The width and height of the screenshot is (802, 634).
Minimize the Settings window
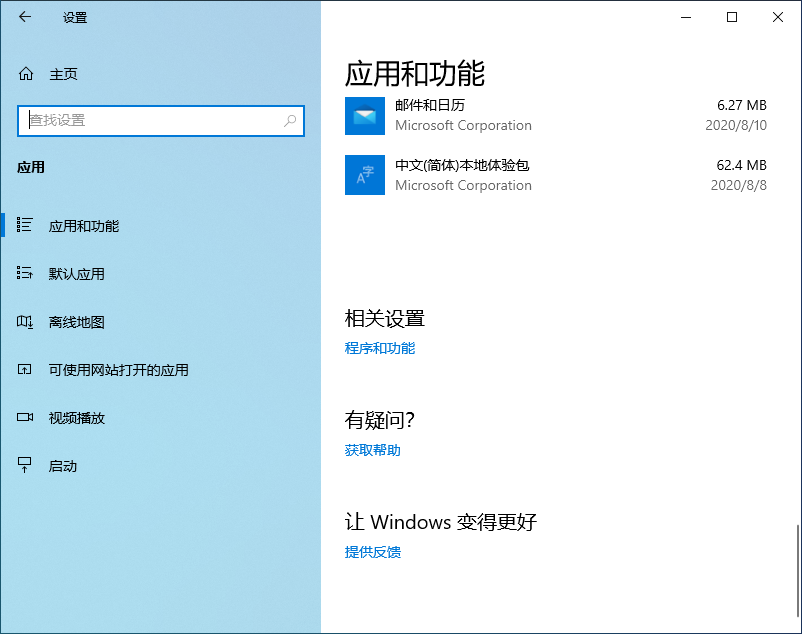click(686, 17)
